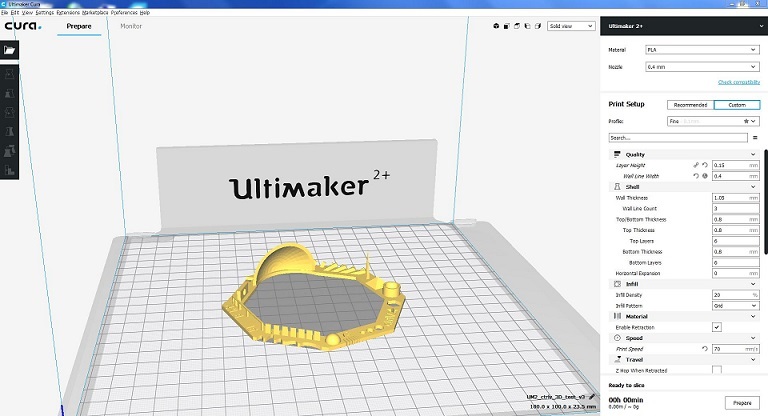This screenshot has height=416, width=768.
Task: Click the Speed section clock icon
Action: pyautogui.click(x=617, y=338)
